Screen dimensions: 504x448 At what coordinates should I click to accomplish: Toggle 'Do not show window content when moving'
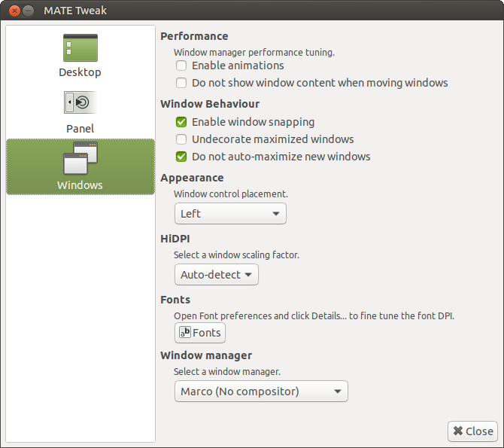point(181,83)
